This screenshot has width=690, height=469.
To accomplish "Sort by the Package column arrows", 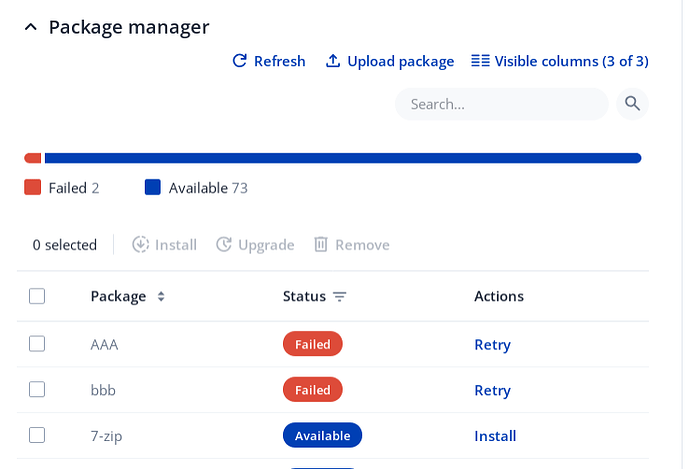I will pos(161,297).
